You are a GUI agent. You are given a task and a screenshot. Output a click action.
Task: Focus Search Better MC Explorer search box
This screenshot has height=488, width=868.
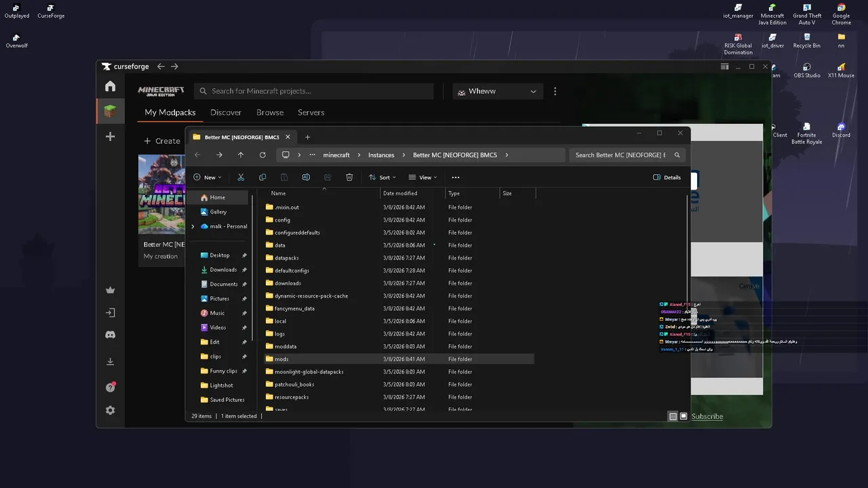click(x=627, y=155)
